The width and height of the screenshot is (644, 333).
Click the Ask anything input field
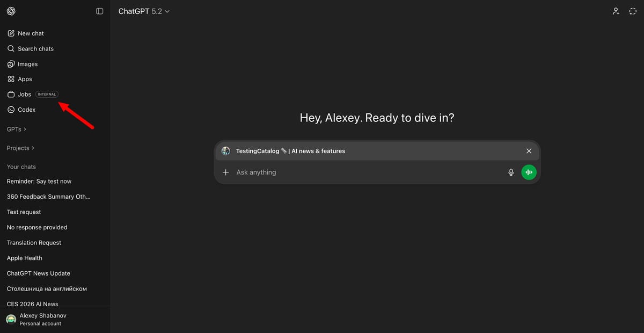point(322,172)
